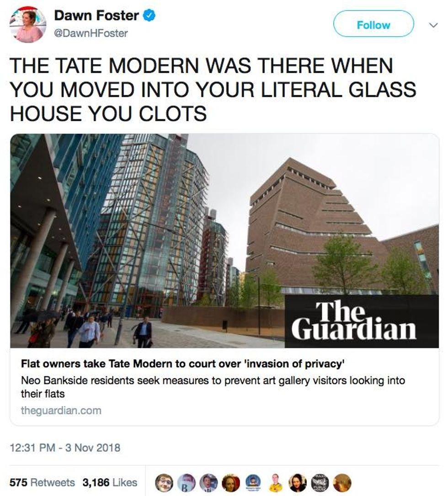Open tweet options with the down chevron
The width and height of the screenshot is (448, 496).
[x=433, y=24]
